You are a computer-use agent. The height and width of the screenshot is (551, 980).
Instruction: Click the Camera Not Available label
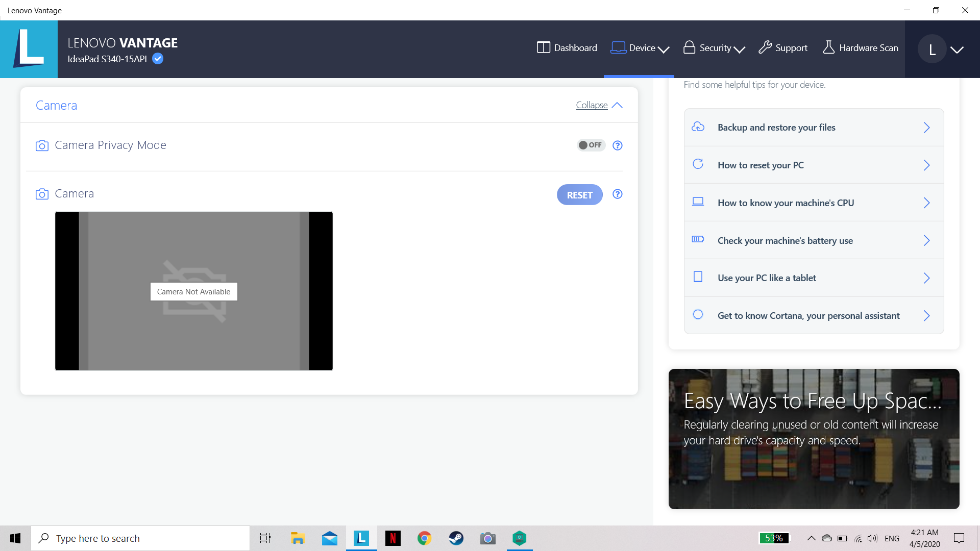pos(194,292)
